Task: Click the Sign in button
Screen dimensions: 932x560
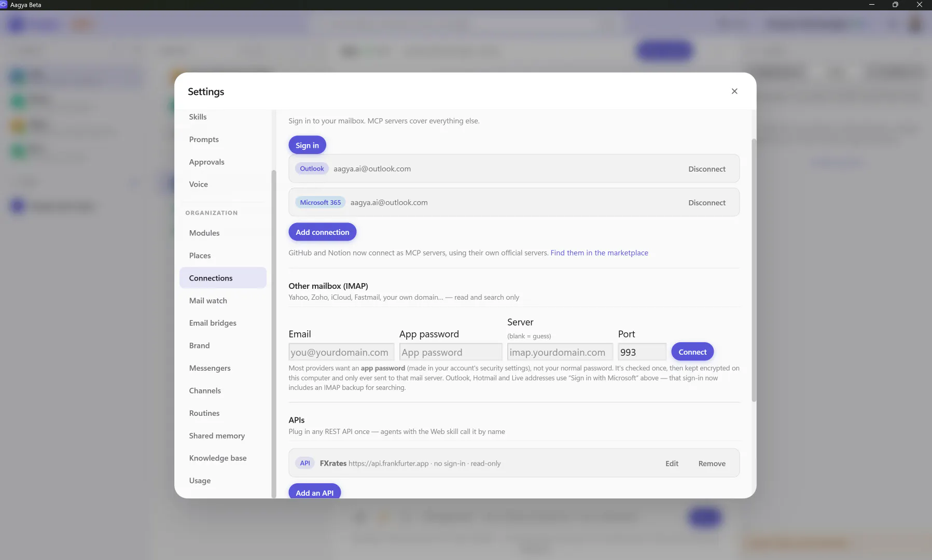Action: point(307,145)
